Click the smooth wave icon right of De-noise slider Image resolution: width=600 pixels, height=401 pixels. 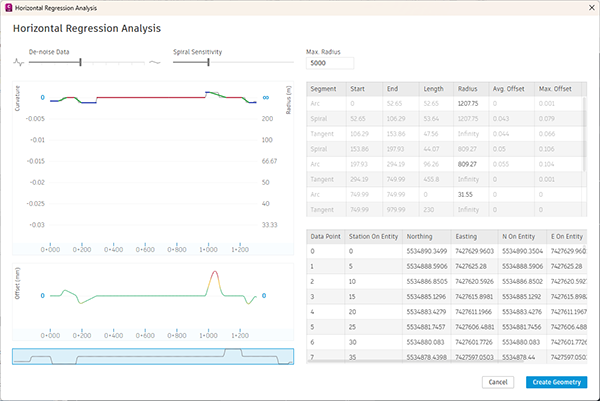pos(155,62)
